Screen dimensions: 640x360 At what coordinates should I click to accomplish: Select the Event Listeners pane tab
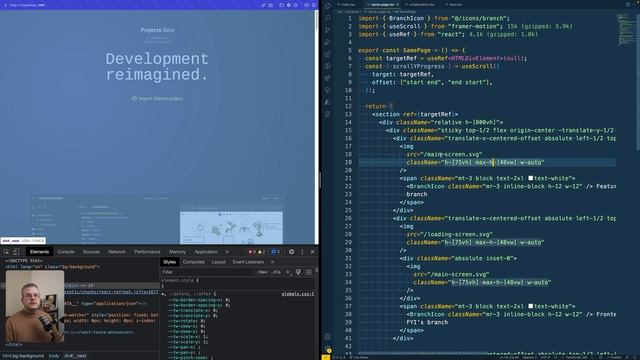(x=248, y=262)
